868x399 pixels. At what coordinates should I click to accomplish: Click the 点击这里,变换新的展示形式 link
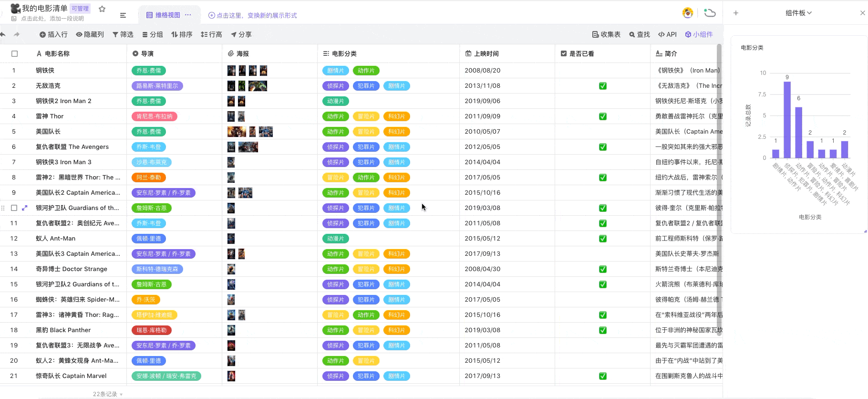(253, 15)
